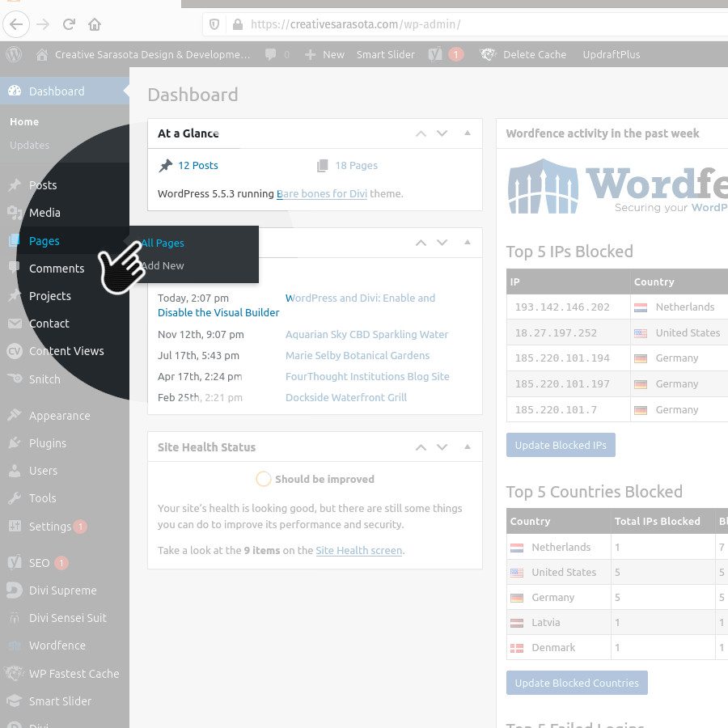This screenshot has height=728, width=728.
Task: Move Site Health Status widget down
Action: pyautogui.click(x=442, y=447)
